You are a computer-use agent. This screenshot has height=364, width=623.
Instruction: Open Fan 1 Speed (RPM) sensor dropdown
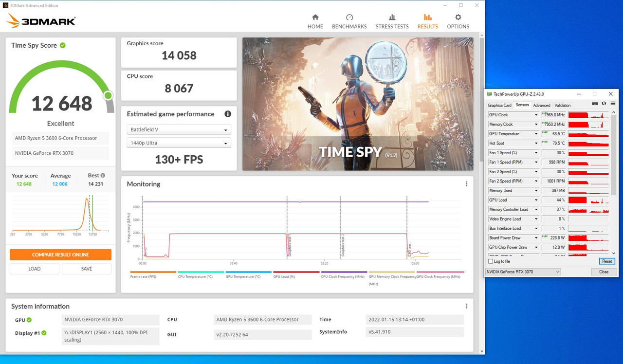tap(536, 163)
